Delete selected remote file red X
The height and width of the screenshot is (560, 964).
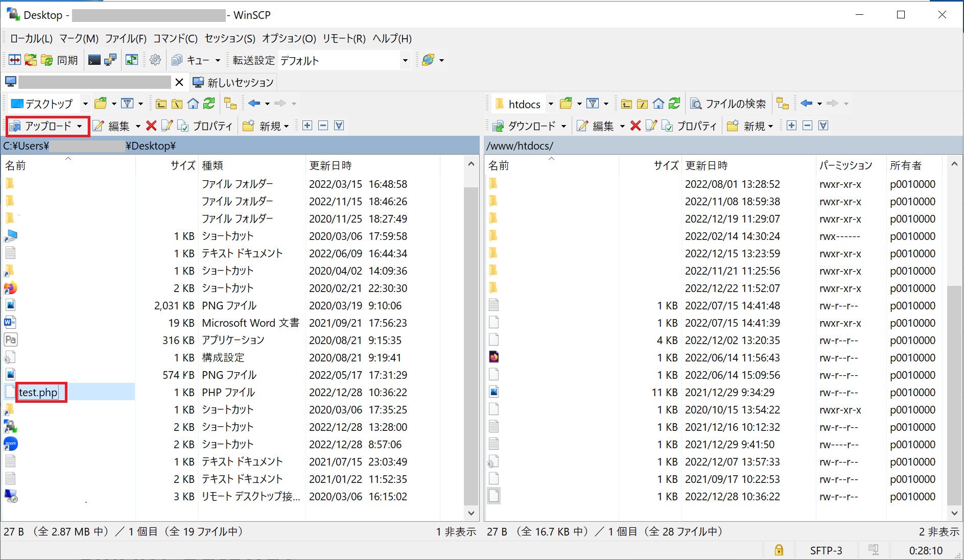tap(636, 126)
